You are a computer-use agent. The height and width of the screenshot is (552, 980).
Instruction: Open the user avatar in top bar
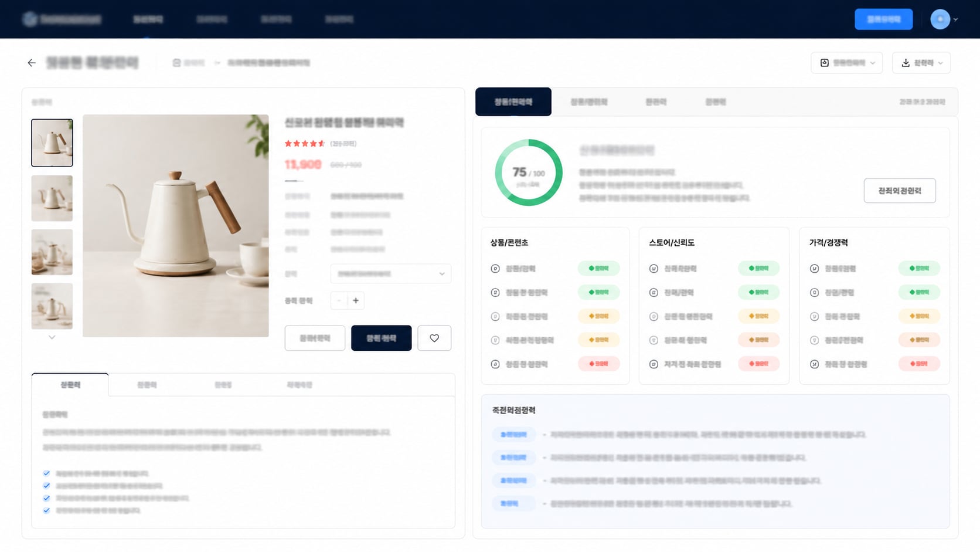tap(940, 19)
